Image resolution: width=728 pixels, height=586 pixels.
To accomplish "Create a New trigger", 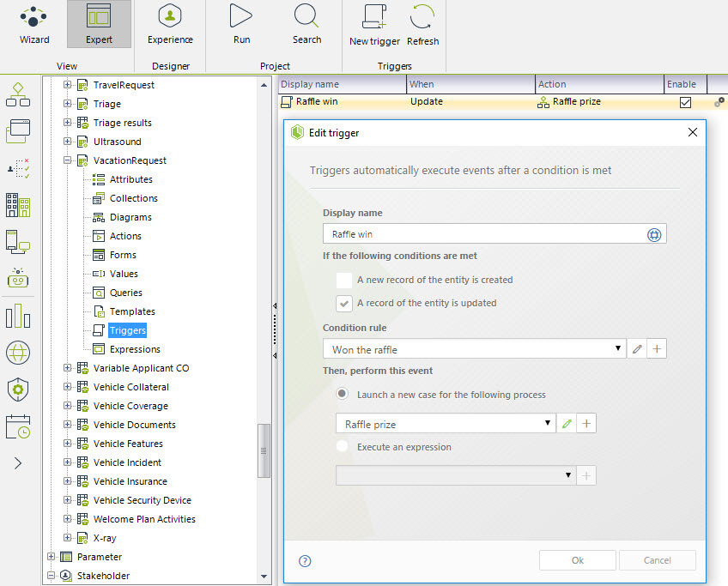I will coord(374,26).
